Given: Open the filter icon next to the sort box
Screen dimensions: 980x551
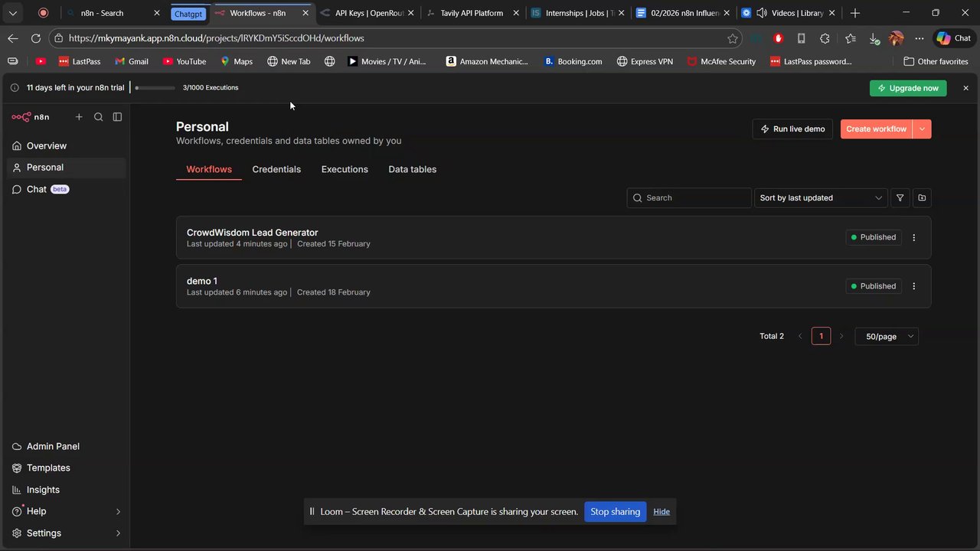Looking at the screenshot, I should point(900,197).
